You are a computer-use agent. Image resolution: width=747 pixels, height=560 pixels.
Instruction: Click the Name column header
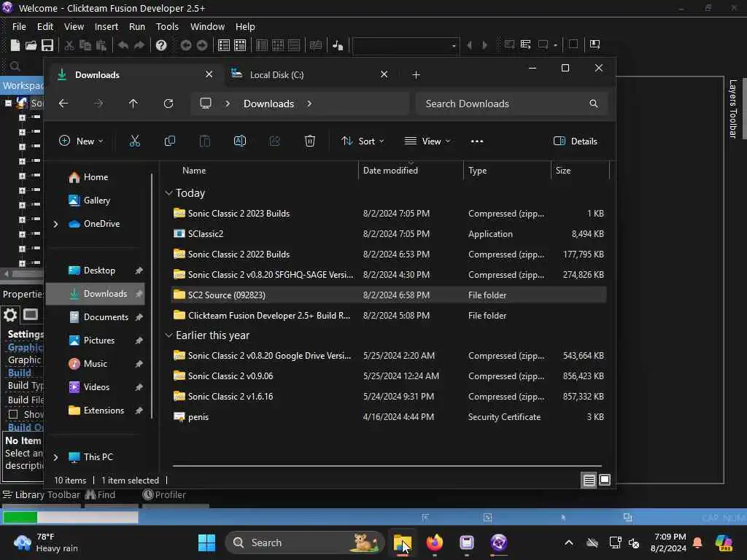pos(194,171)
